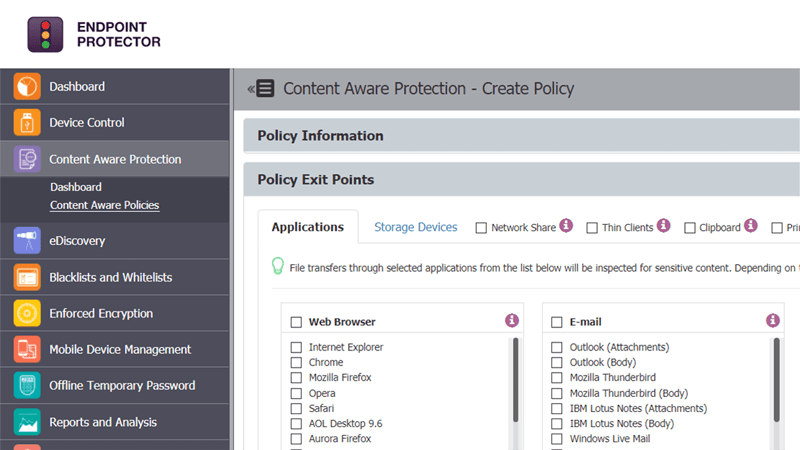Check the Internet Explorer checkbox

(296, 347)
